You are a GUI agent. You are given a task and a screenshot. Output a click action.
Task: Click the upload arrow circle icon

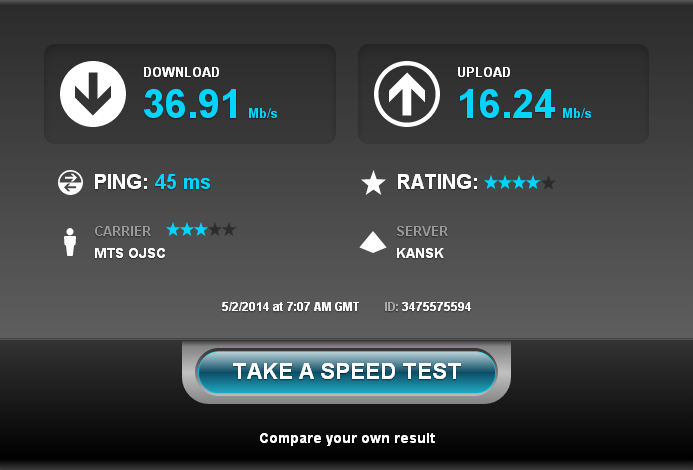pos(407,94)
